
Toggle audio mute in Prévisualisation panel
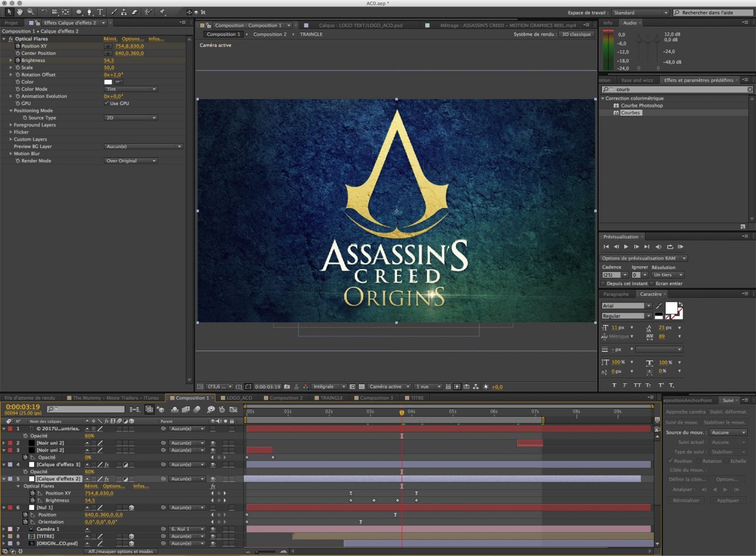click(659, 247)
